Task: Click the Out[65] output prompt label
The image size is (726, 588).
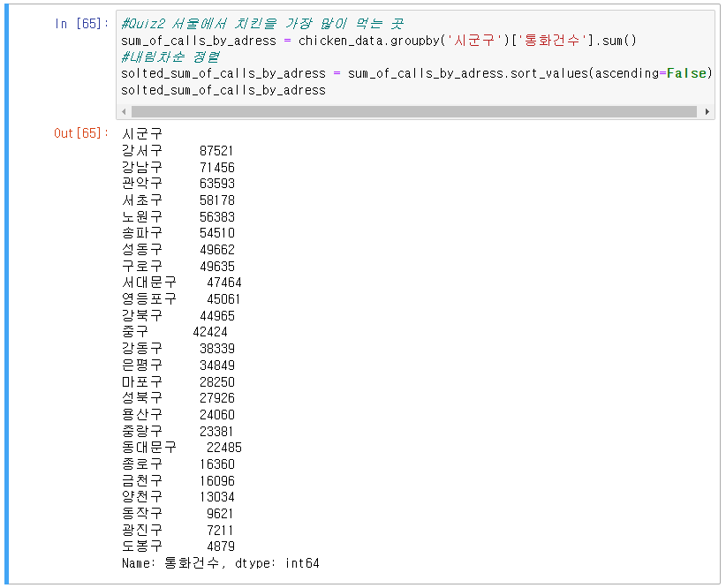Action: point(81,133)
